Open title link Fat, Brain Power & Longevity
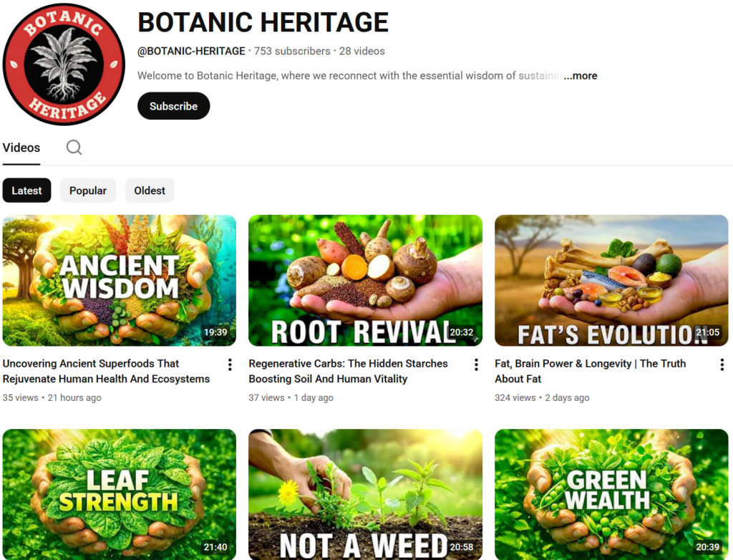This screenshot has height=560, width=733. [x=591, y=371]
